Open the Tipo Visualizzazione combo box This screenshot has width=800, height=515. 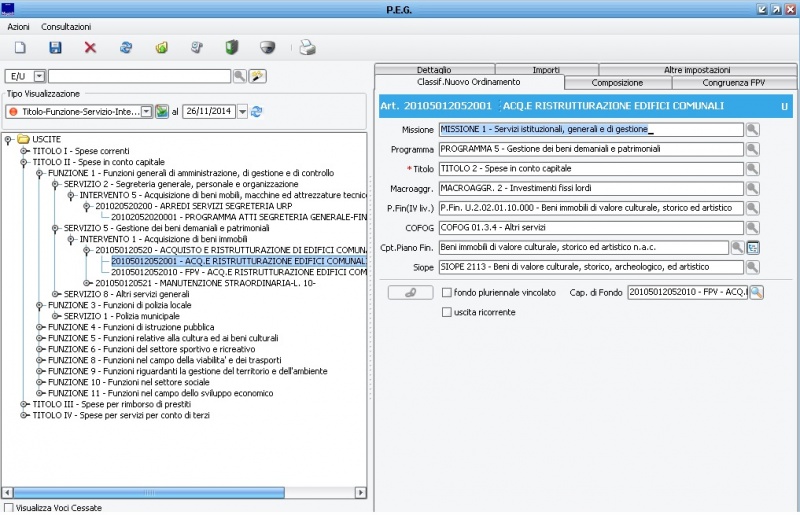pos(146,111)
